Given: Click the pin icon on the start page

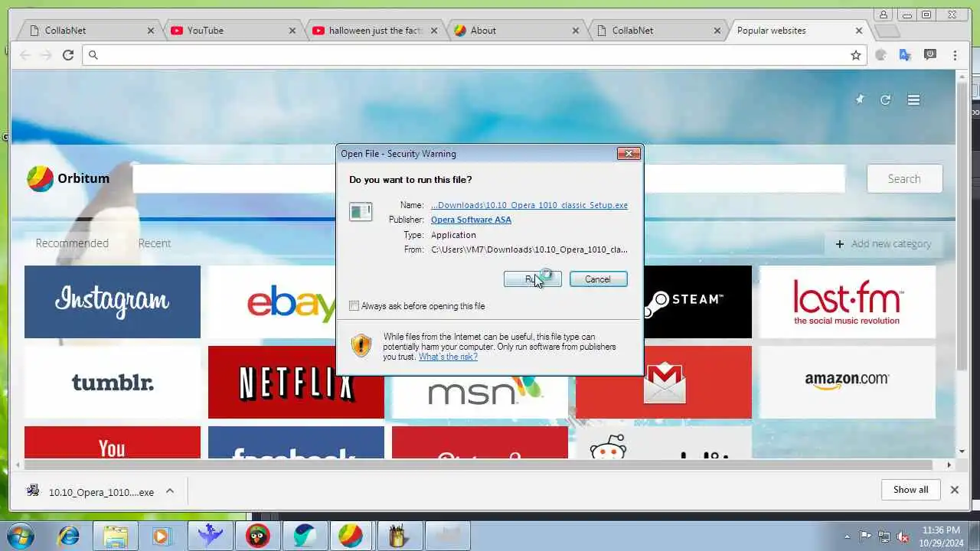Looking at the screenshot, I should 860,99.
